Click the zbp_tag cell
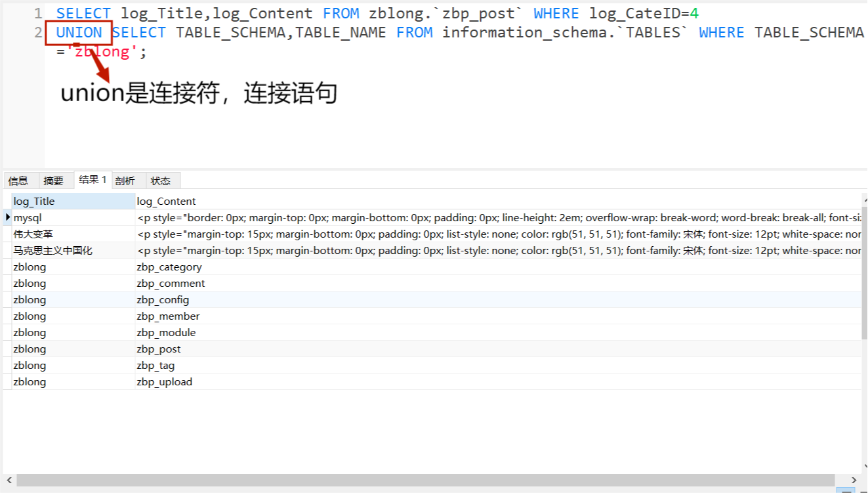Screen dimensions: 868x493 click(x=498, y=365)
